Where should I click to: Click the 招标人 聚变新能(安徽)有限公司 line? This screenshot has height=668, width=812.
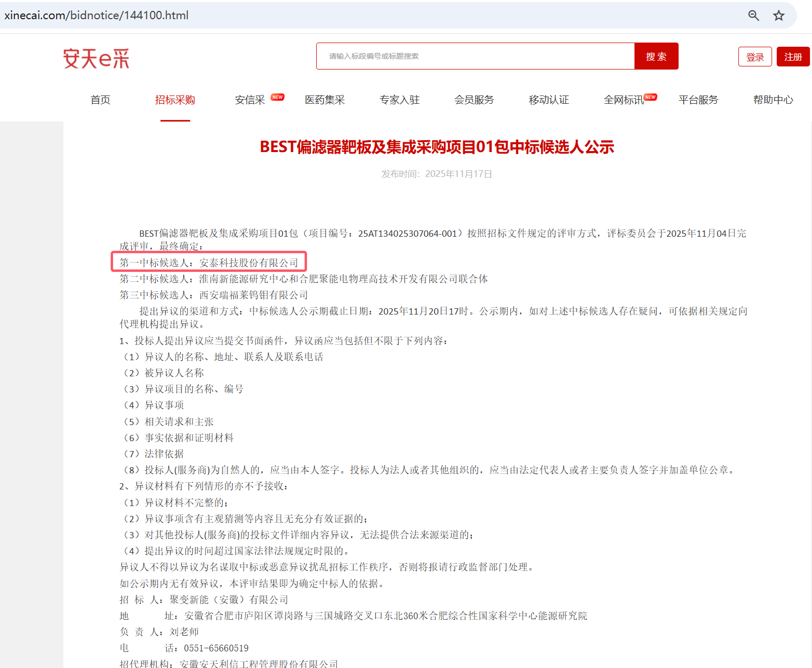(204, 599)
